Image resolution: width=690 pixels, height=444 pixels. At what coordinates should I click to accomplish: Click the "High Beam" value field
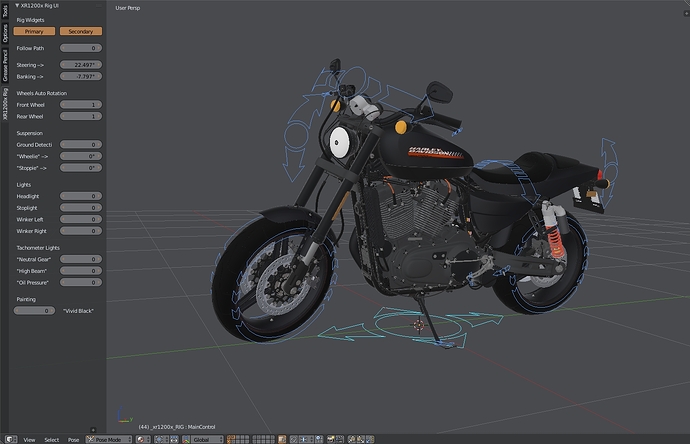coord(81,271)
